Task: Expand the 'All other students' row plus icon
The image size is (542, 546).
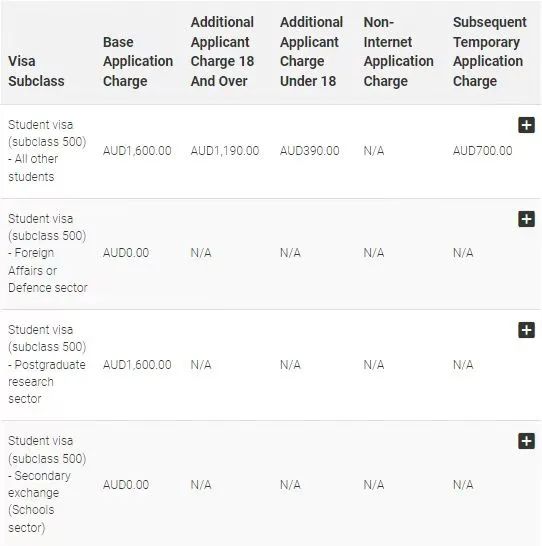Action: pos(526,125)
